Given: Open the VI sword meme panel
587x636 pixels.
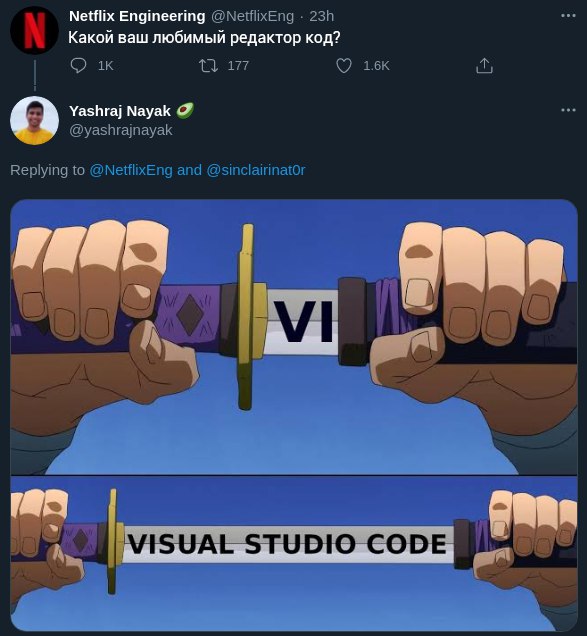Looking at the screenshot, I should [x=294, y=337].
